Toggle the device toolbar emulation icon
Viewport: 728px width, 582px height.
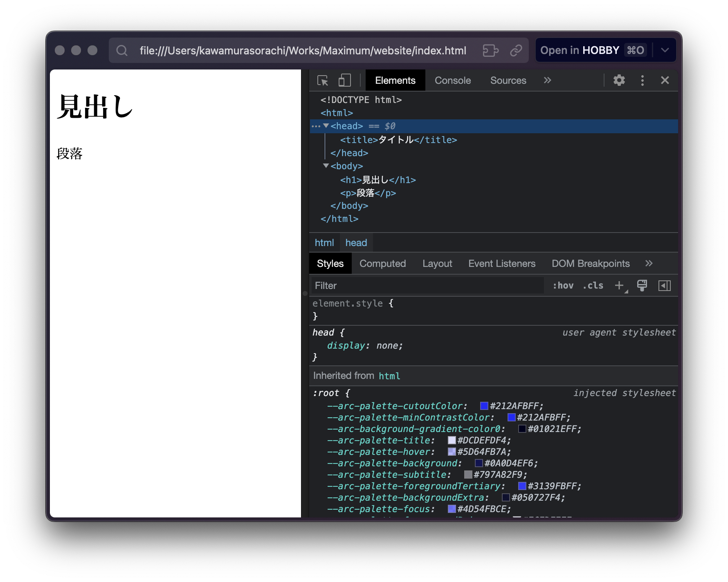click(344, 81)
